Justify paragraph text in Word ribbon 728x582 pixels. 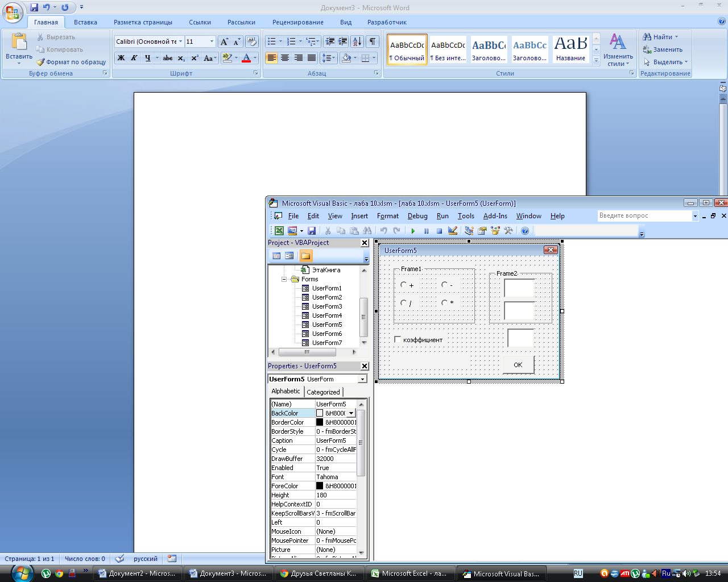tap(312, 58)
